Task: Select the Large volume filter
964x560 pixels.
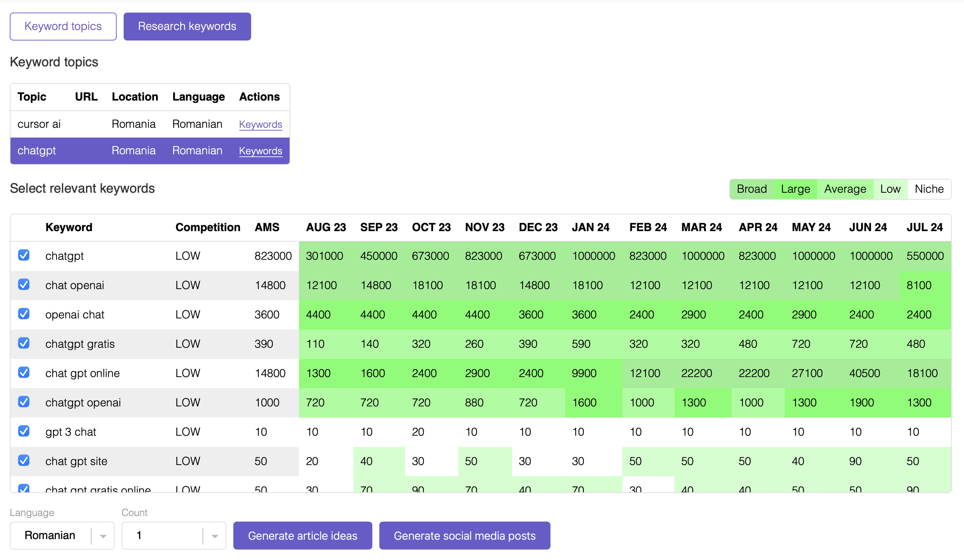Action: point(795,189)
